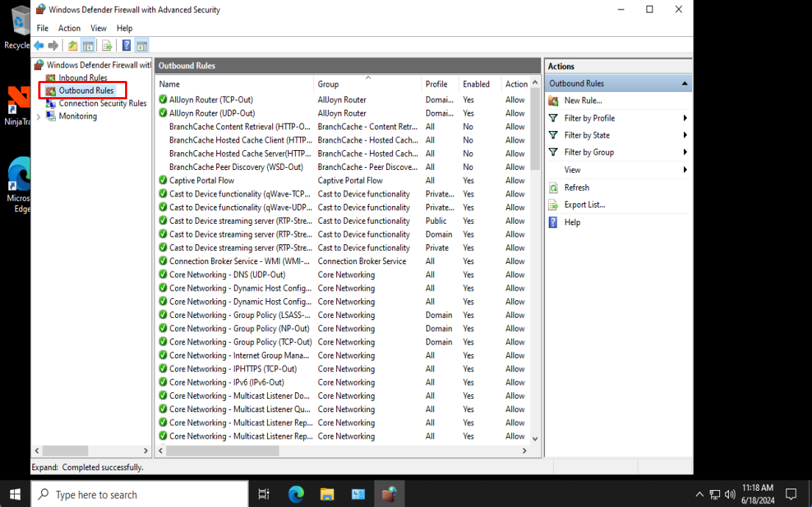Click the firewall app icon in the taskbar
The image size is (812, 507).
(389, 494)
